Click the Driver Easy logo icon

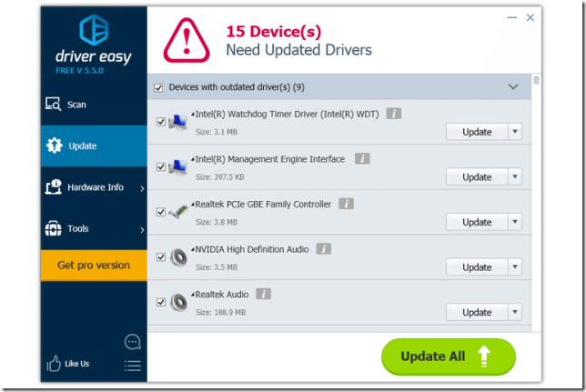[94, 30]
